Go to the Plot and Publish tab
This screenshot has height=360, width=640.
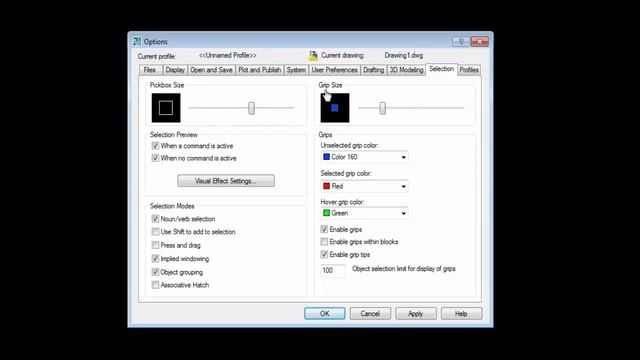click(x=260, y=70)
